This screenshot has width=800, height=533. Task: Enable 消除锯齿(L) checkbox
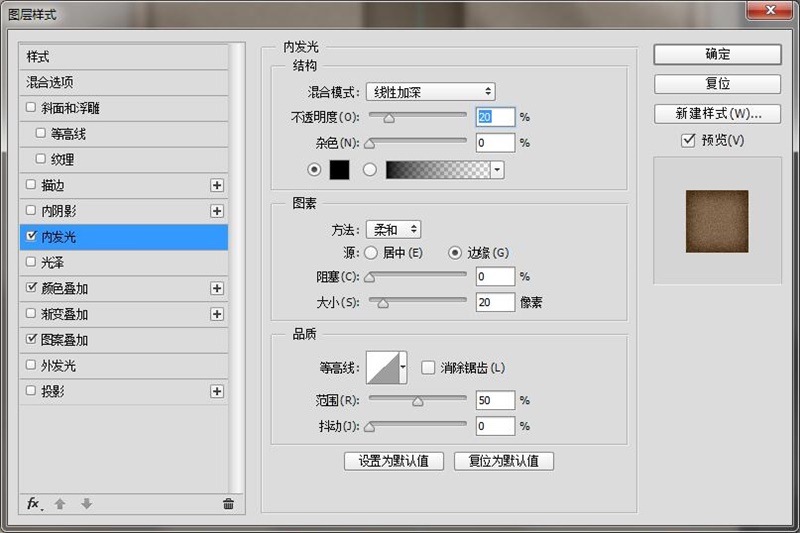[x=428, y=367]
